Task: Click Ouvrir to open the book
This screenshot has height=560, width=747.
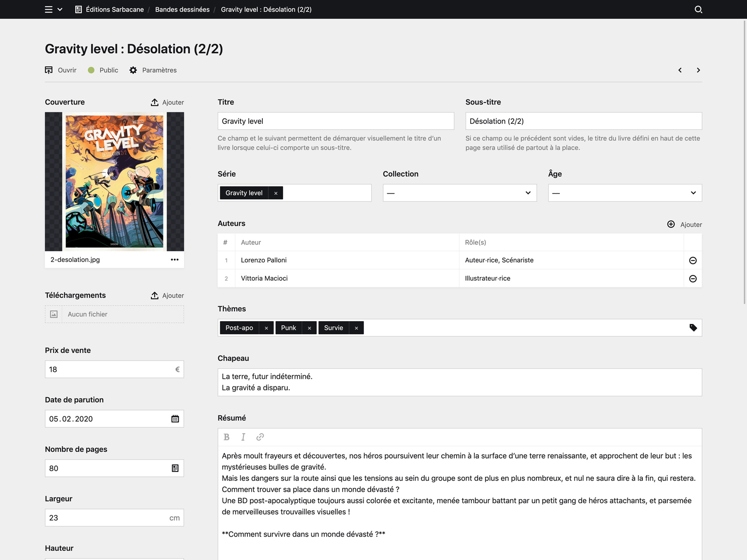Action: [x=60, y=70]
